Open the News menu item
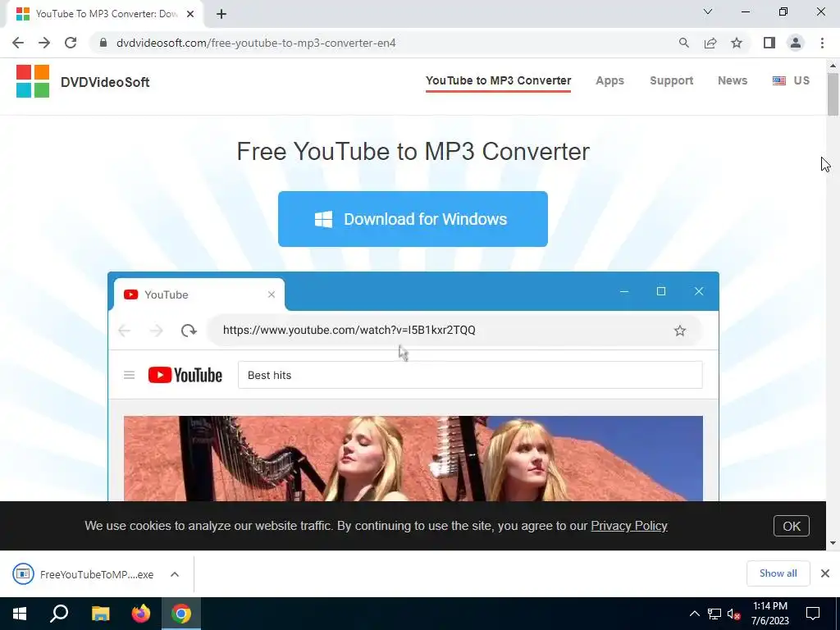840x630 pixels. (733, 80)
